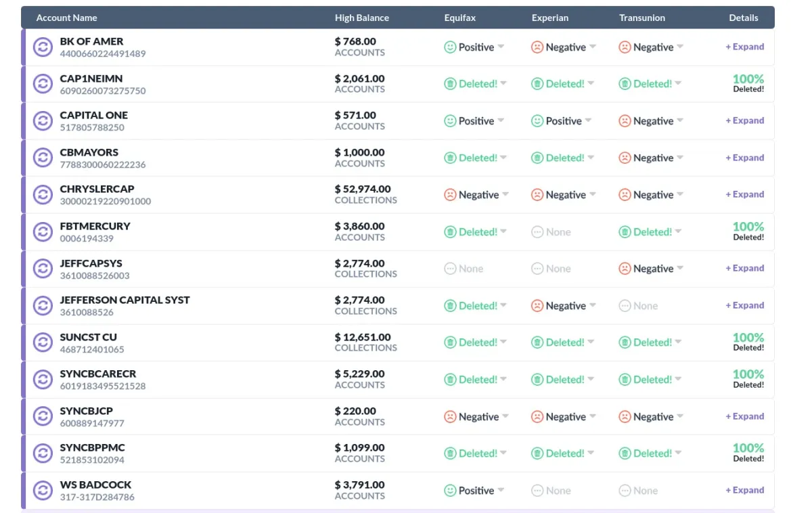The height and width of the screenshot is (513, 812).
Task: Click the sync icon beside SYNCBCARECR
Action: coord(43,380)
